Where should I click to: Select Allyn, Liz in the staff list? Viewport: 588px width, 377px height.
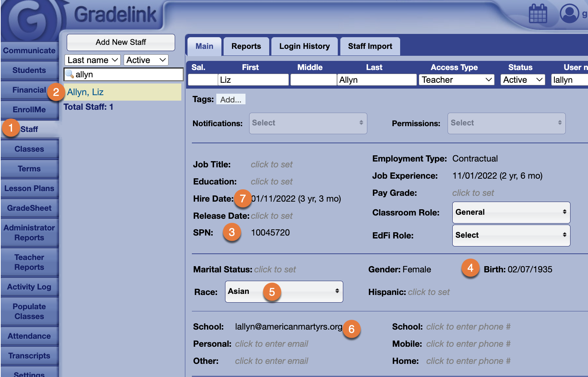123,92
